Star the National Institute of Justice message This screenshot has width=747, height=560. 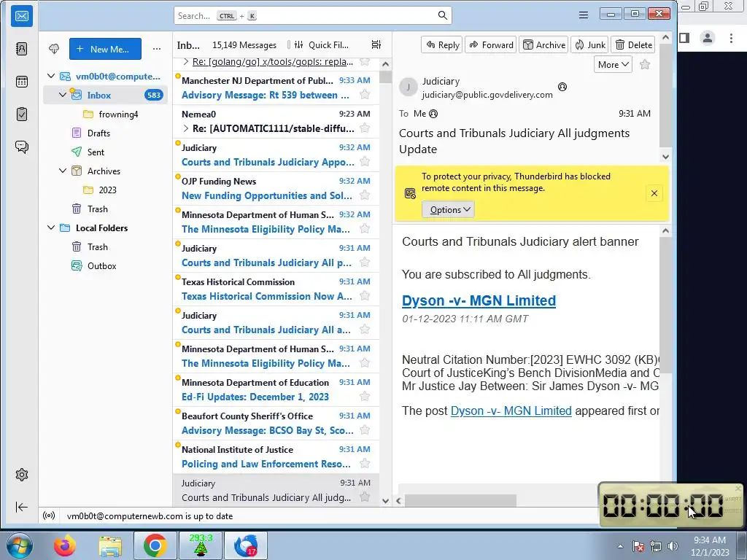click(365, 463)
